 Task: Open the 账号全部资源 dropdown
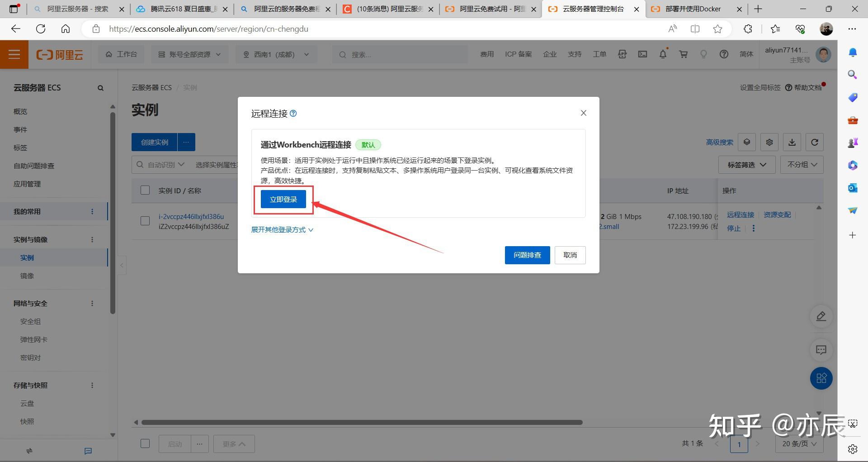(189, 54)
